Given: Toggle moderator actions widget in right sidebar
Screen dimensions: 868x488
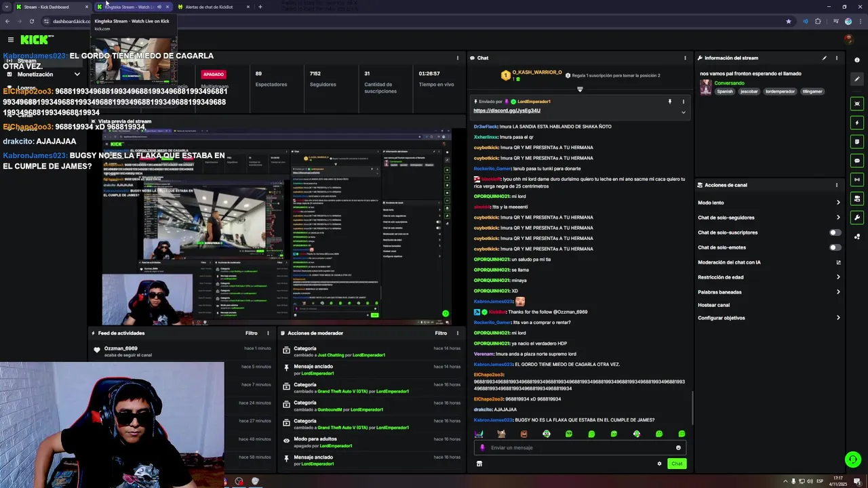Looking at the screenshot, I should point(857,199).
